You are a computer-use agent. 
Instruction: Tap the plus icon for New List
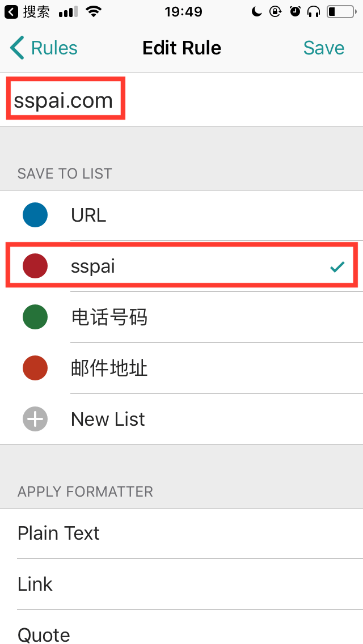35,420
